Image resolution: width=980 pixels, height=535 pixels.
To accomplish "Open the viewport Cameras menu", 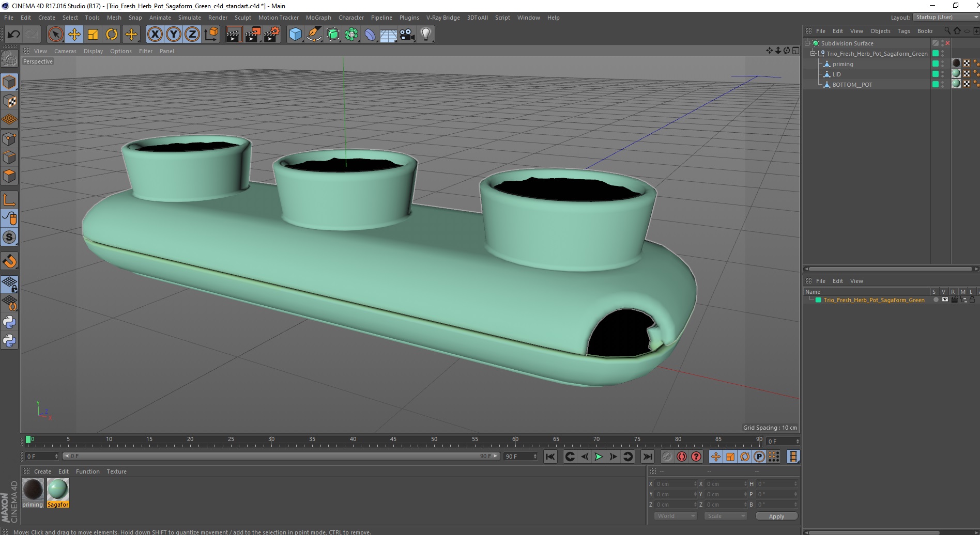I will (x=65, y=51).
